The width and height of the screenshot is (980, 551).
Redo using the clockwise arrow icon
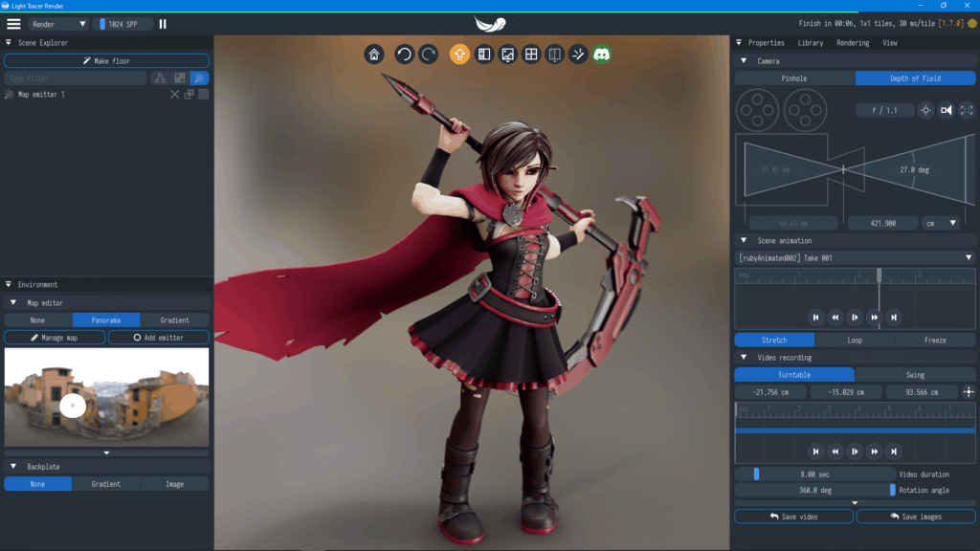click(428, 55)
